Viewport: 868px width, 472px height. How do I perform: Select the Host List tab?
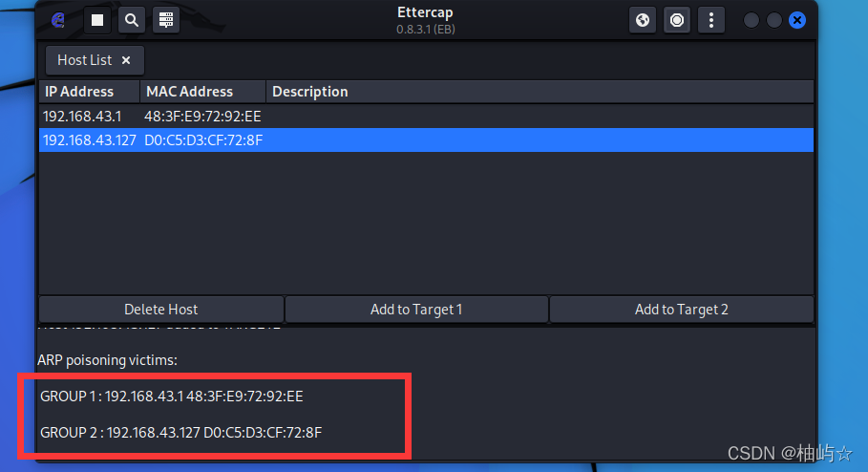pyautogui.click(x=95, y=60)
